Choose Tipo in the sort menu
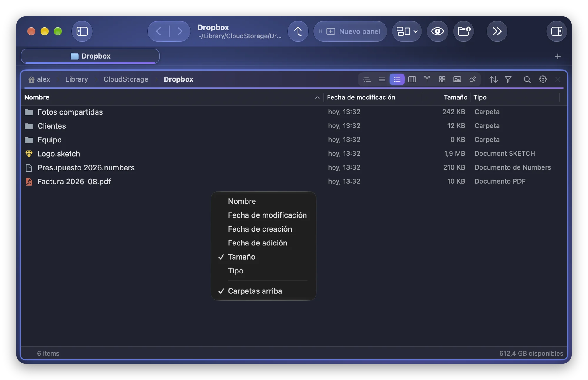Image resolution: width=588 pixels, height=380 pixels. [263, 271]
